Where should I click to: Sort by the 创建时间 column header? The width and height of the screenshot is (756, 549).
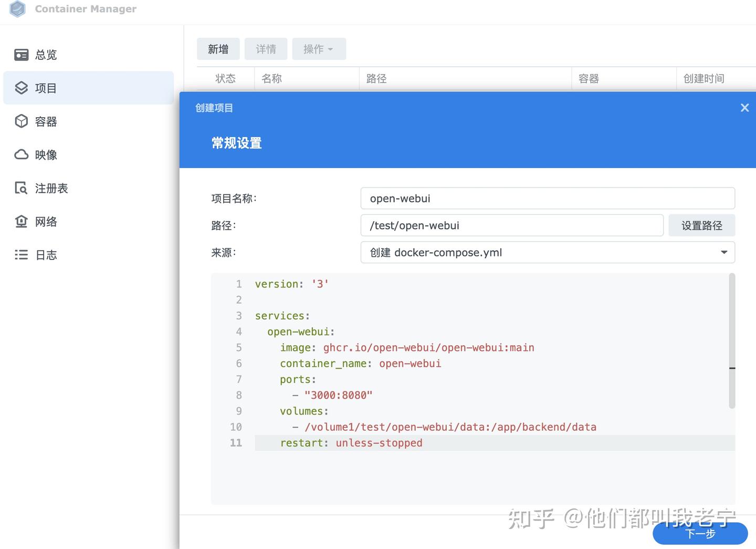[x=717, y=78]
